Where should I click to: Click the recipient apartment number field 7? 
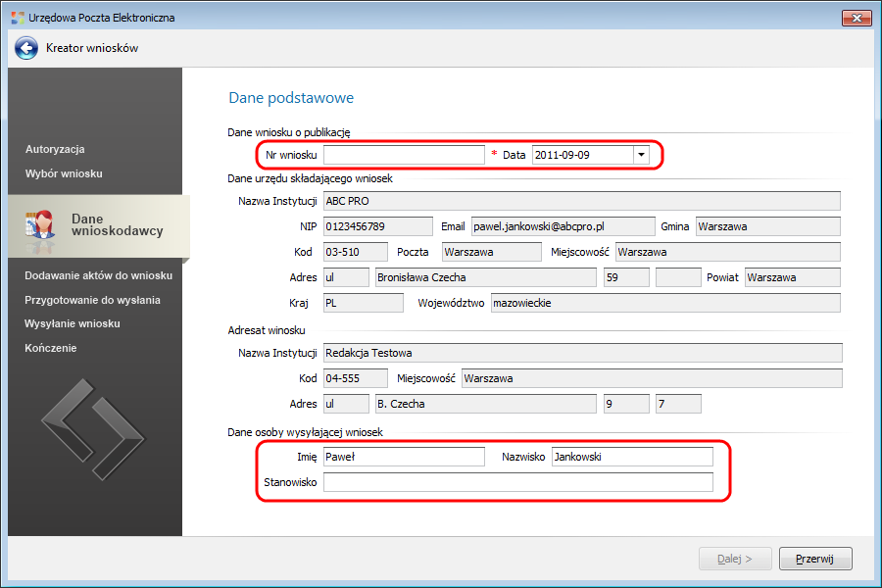click(678, 404)
